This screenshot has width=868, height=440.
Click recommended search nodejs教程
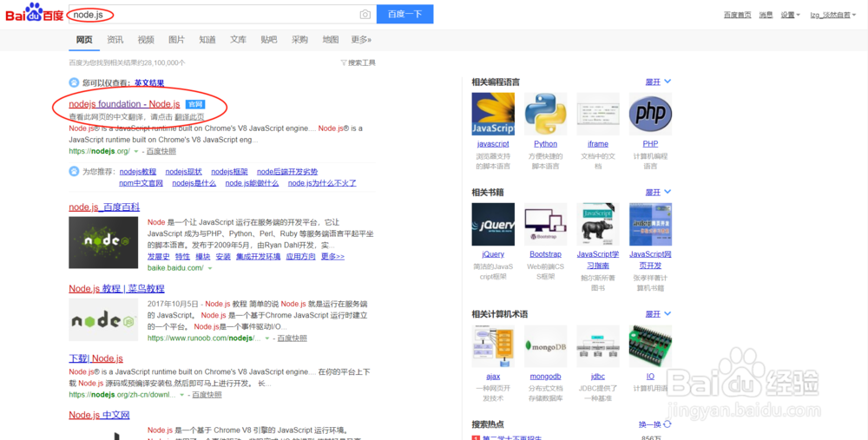(x=138, y=172)
